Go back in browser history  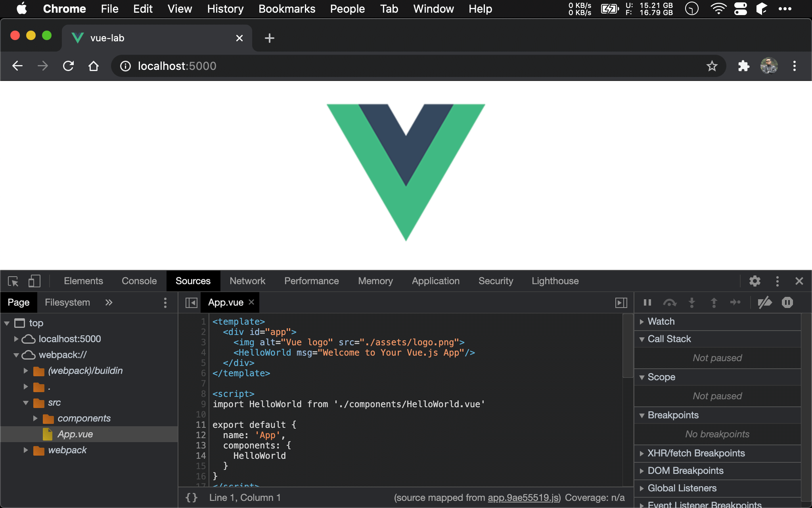[x=17, y=66]
